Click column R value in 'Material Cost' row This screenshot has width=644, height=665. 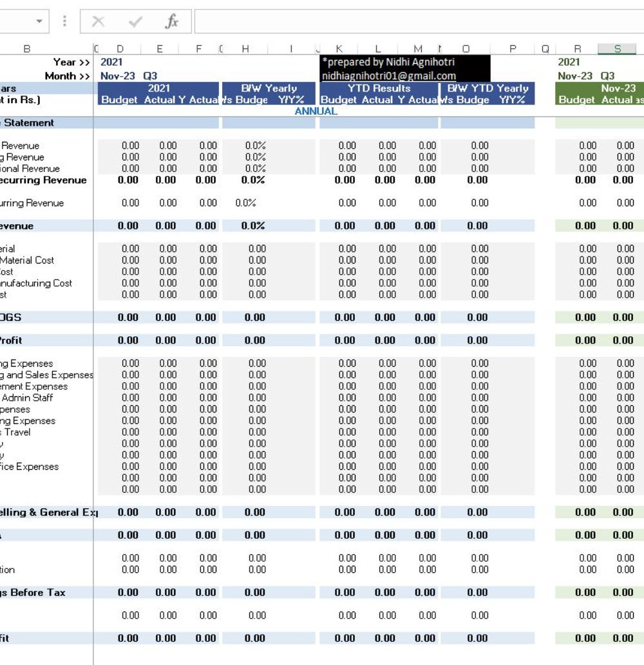click(587, 260)
